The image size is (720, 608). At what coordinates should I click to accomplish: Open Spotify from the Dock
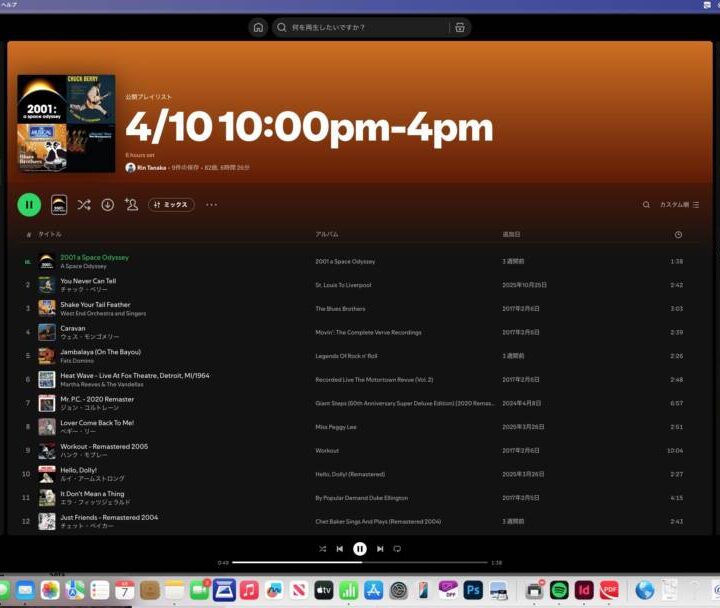click(x=559, y=590)
